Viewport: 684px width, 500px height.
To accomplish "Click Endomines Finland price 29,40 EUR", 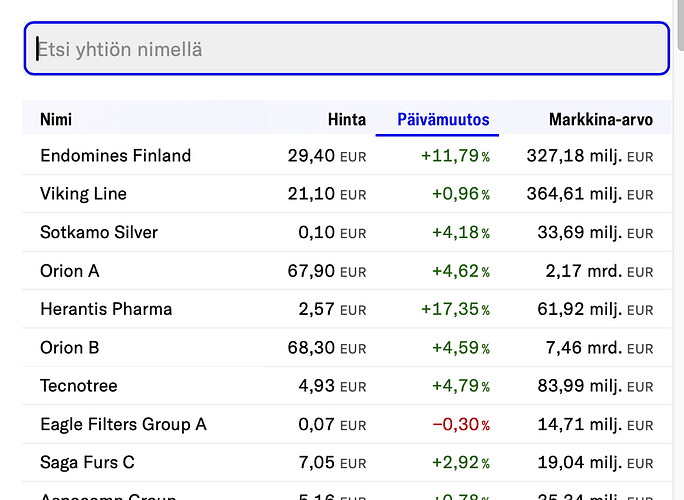I will (x=326, y=156).
